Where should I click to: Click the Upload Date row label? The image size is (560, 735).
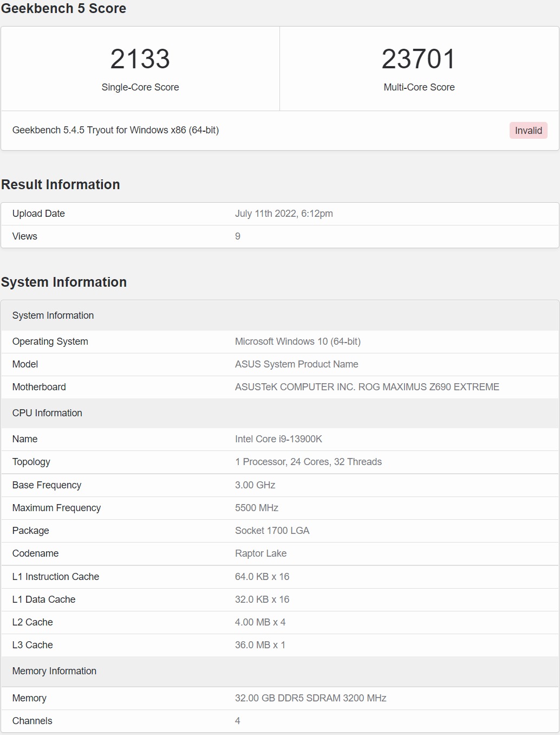point(38,214)
